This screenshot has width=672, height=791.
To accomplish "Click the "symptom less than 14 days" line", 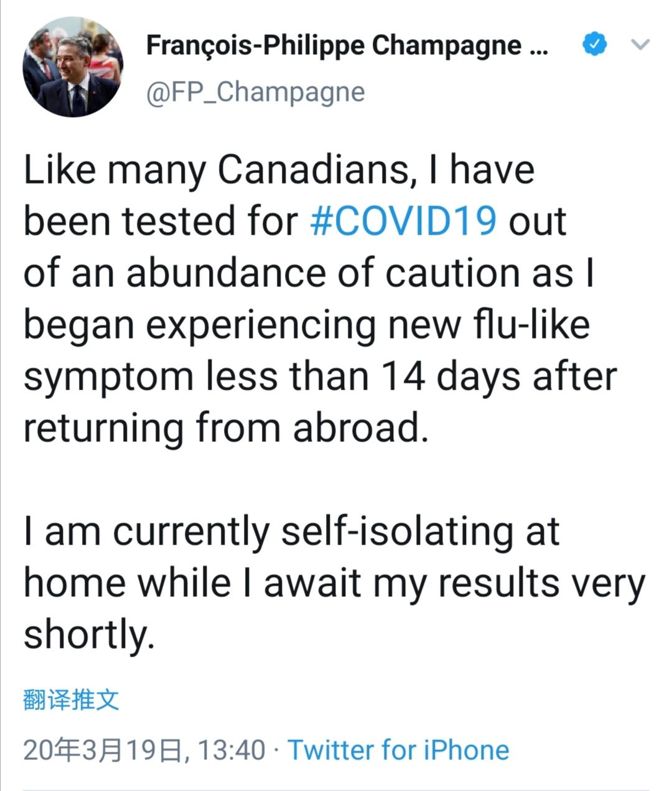I will click(x=320, y=377).
